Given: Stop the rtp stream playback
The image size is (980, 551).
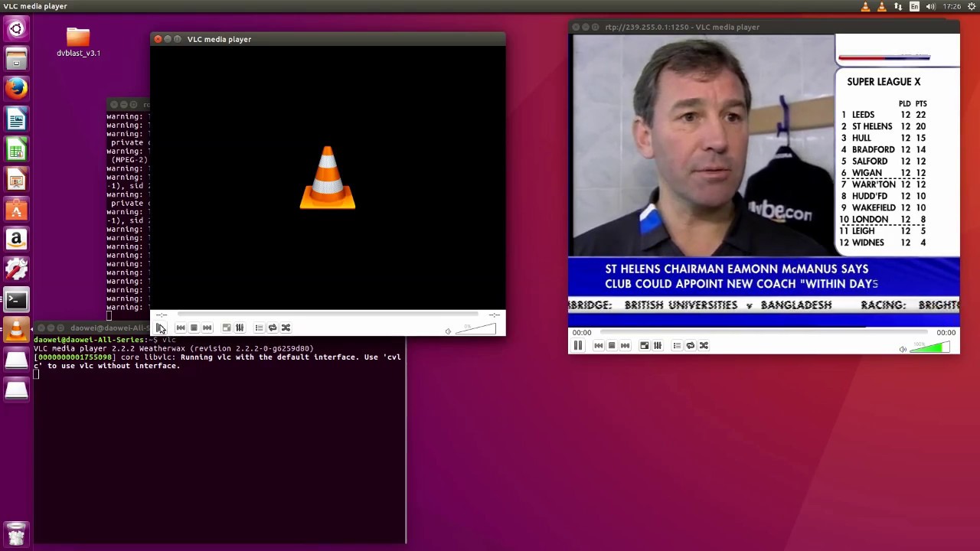Looking at the screenshot, I should pyautogui.click(x=612, y=345).
